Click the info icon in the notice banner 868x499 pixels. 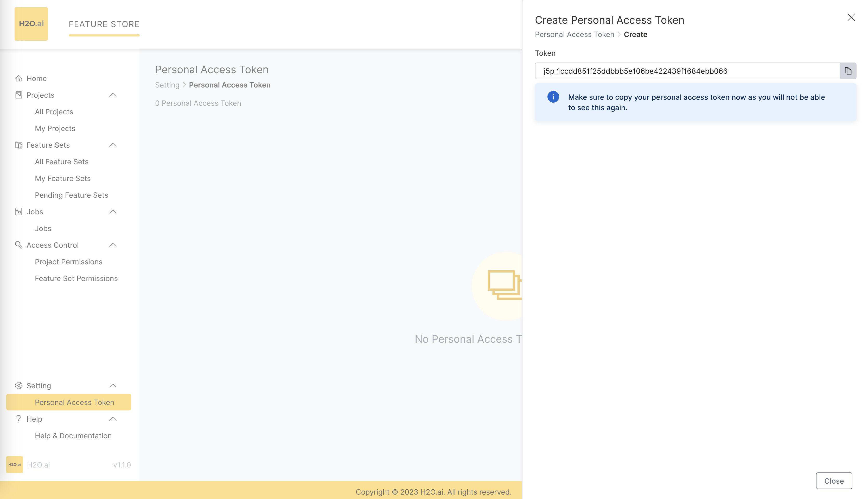(x=553, y=97)
